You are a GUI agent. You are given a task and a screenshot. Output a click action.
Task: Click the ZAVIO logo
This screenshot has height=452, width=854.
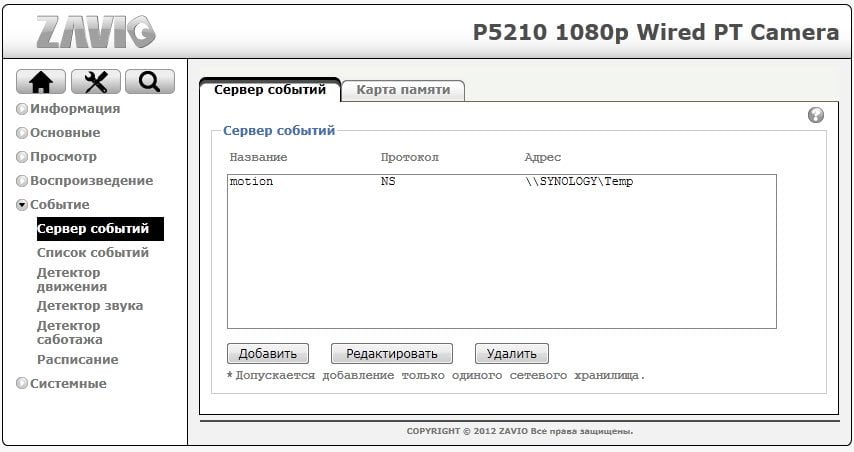point(96,32)
